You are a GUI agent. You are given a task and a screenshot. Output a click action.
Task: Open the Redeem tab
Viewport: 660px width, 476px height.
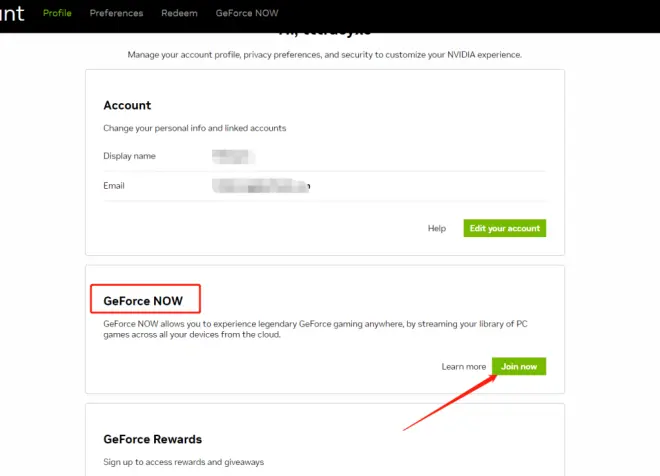click(179, 13)
